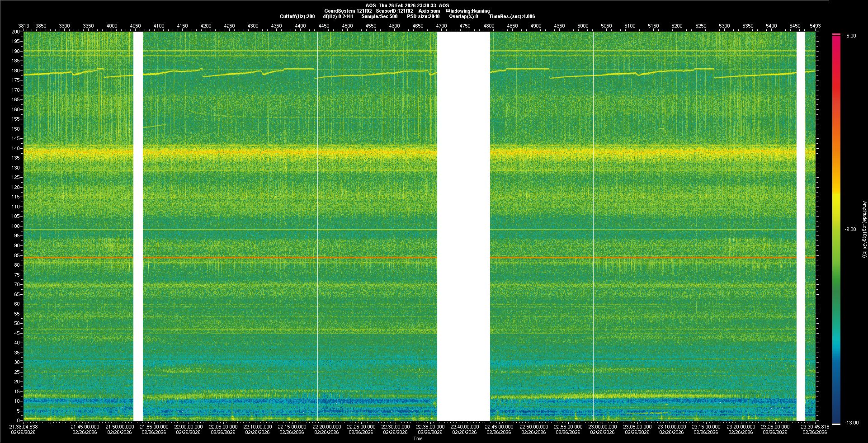Click the TimeRes.(sec):4.096 parameter

click(x=512, y=16)
